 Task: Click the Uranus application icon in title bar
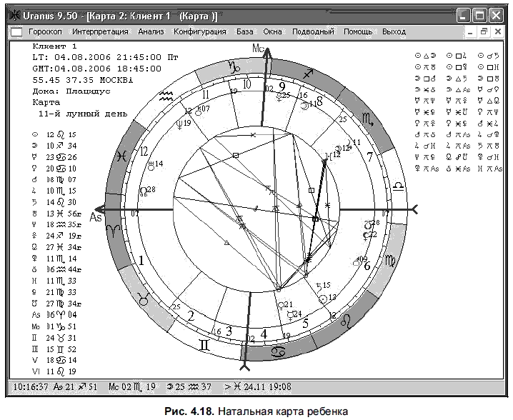pyautogui.click(x=14, y=16)
